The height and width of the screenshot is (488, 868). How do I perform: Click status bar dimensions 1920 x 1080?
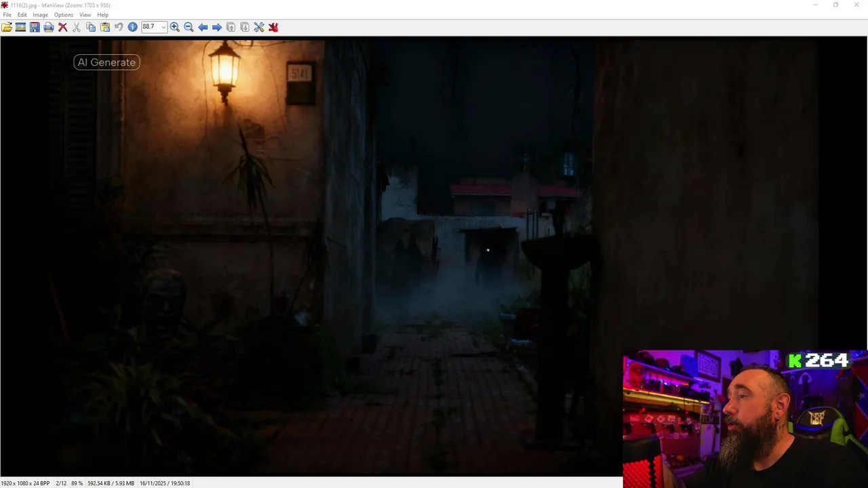pos(25,483)
